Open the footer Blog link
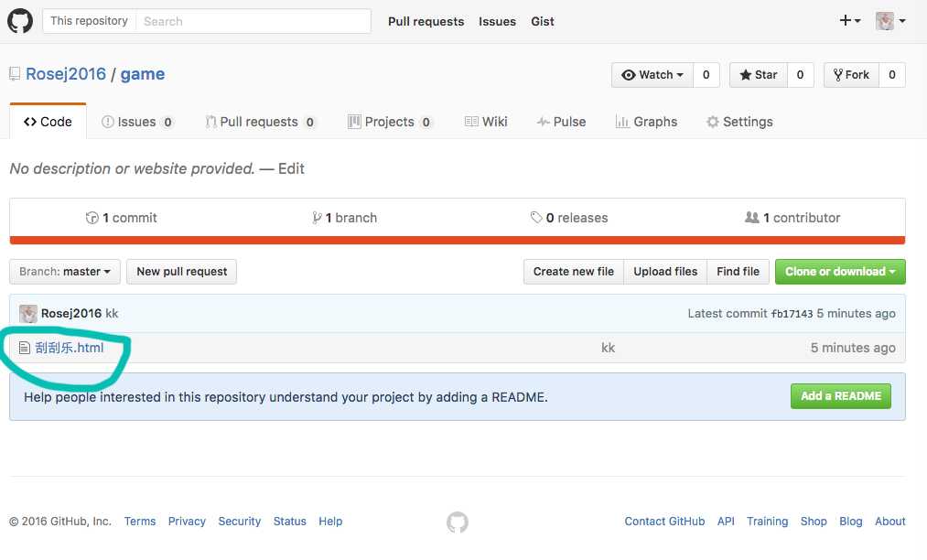The image size is (927, 560). (851, 521)
